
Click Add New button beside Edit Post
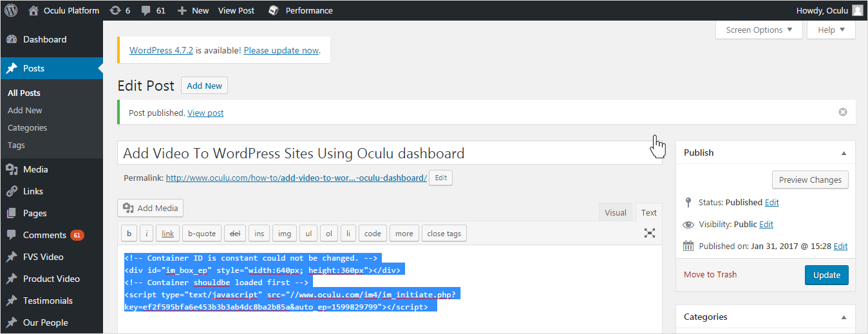(x=204, y=86)
